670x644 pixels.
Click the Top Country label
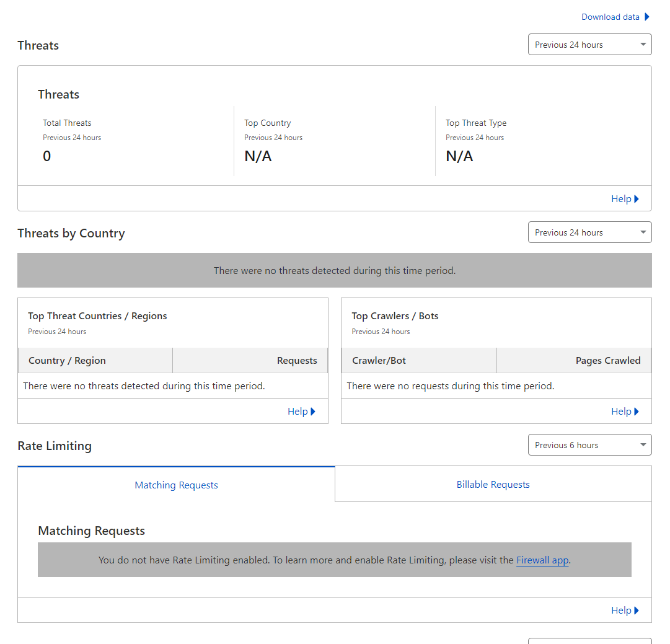click(268, 123)
